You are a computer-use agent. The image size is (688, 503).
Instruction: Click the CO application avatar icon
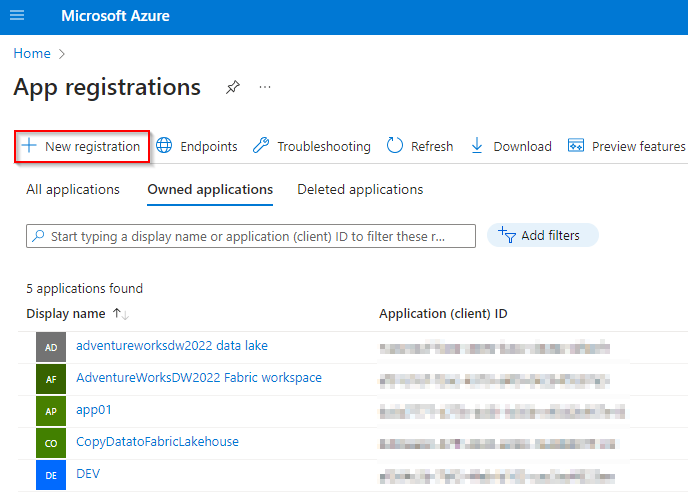point(51,443)
